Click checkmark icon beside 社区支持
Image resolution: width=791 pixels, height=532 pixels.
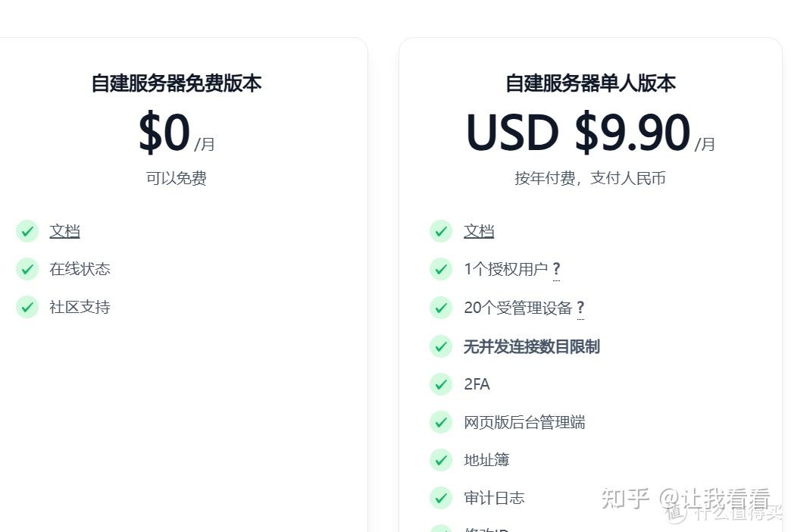[27, 307]
